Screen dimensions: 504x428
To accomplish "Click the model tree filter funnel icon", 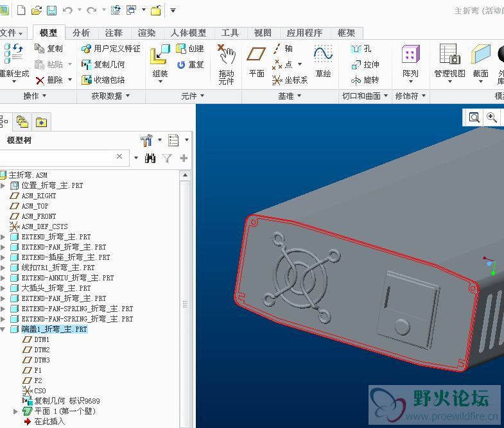I will [x=167, y=158].
